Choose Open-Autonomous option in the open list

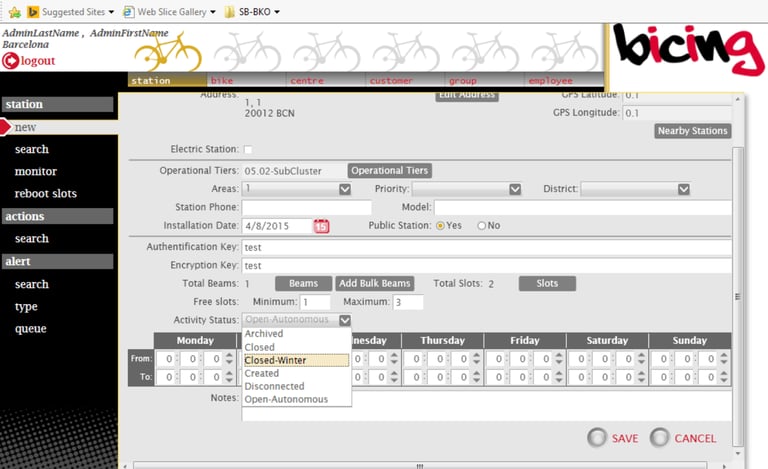click(296, 399)
